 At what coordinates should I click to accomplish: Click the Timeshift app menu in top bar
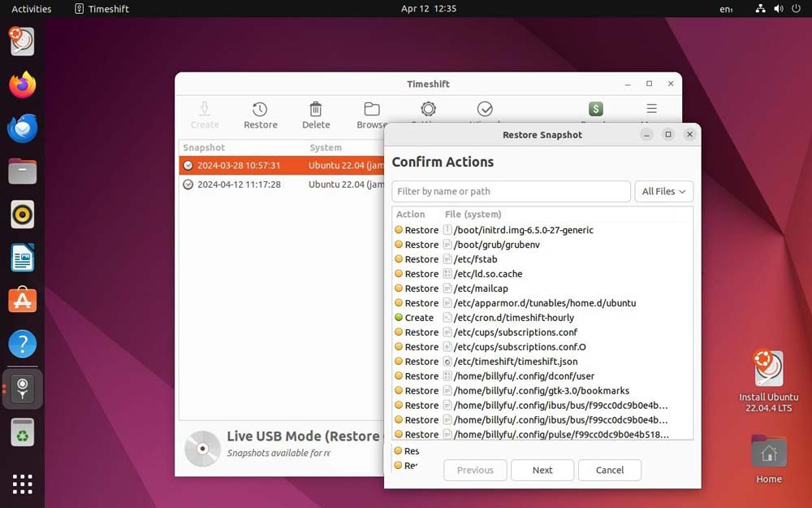pyautogui.click(x=102, y=9)
